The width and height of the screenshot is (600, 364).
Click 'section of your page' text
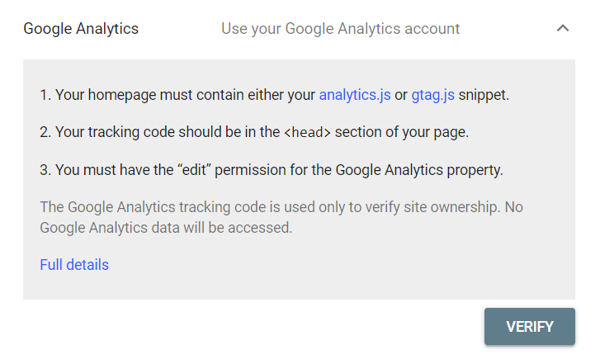pos(402,132)
